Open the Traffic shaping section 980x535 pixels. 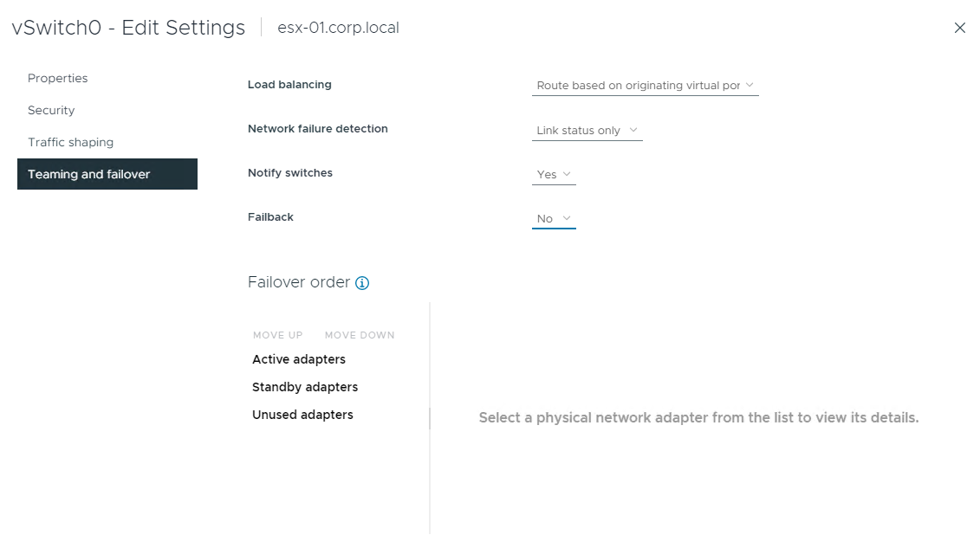[71, 142]
